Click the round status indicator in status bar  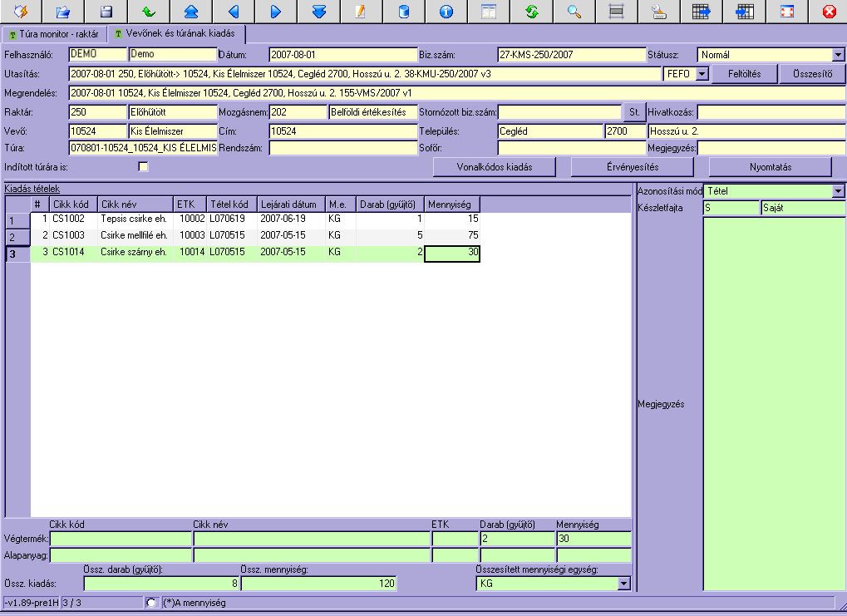click(x=150, y=603)
